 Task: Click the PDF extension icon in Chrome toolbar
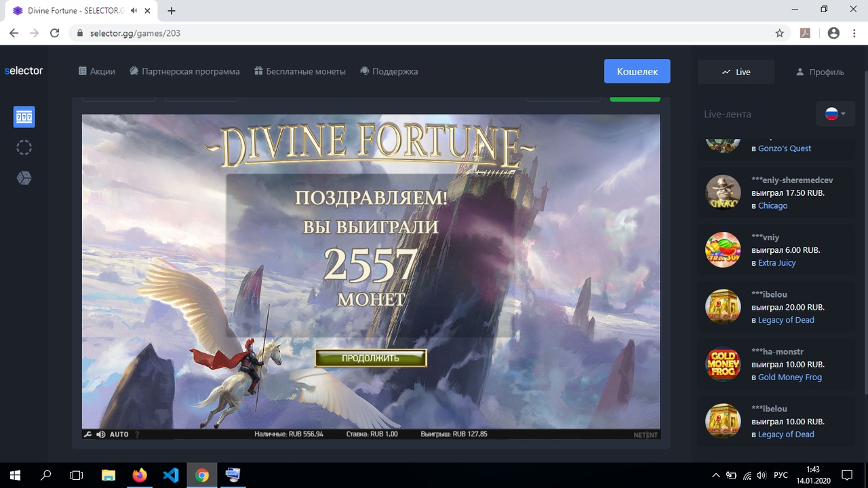806,33
